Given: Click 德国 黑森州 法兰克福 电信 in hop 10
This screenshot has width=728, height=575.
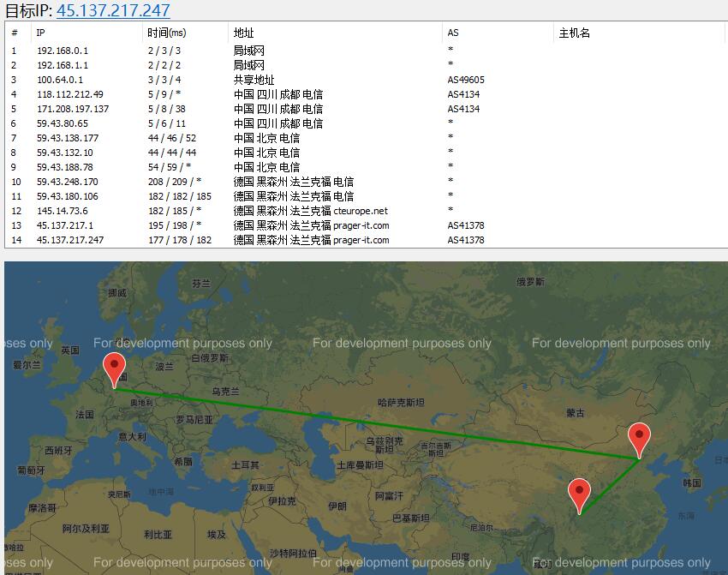Looking at the screenshot, I should [294, 182].
